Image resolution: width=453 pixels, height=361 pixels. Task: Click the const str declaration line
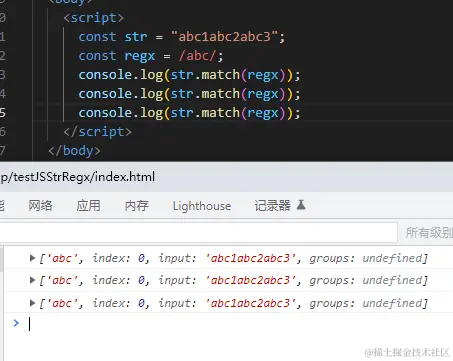[182, 37]
